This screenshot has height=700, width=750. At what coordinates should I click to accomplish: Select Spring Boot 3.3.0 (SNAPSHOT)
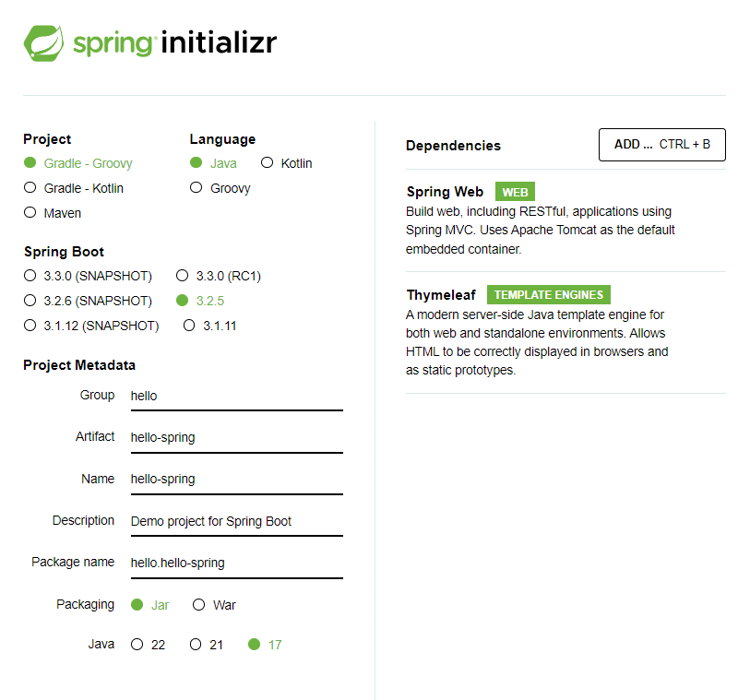click(x=88, y=276)
